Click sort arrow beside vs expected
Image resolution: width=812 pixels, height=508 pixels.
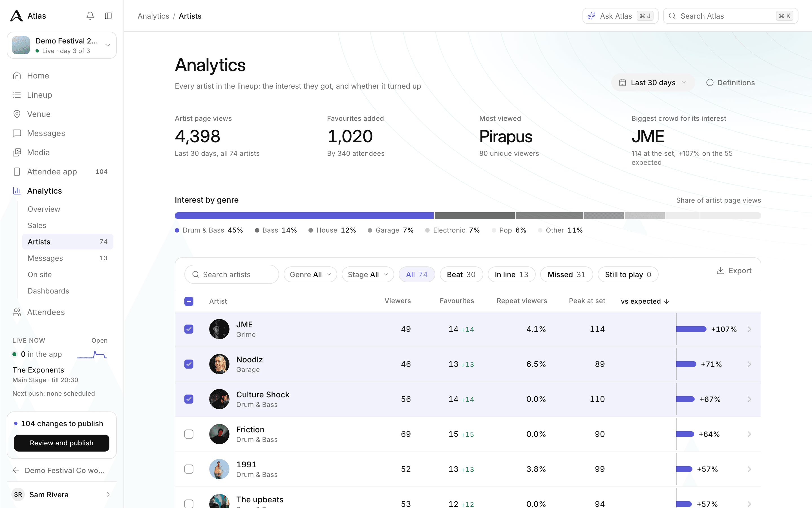click(667, 301)
